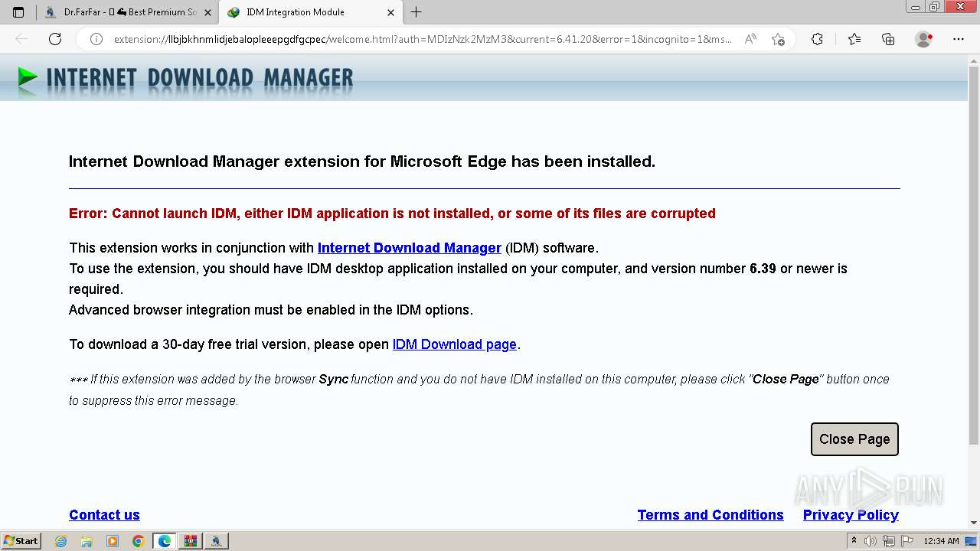Screen dimensions: 980x551
Task: Open the Privacy Policy link
Action: [x=851, y=515]
